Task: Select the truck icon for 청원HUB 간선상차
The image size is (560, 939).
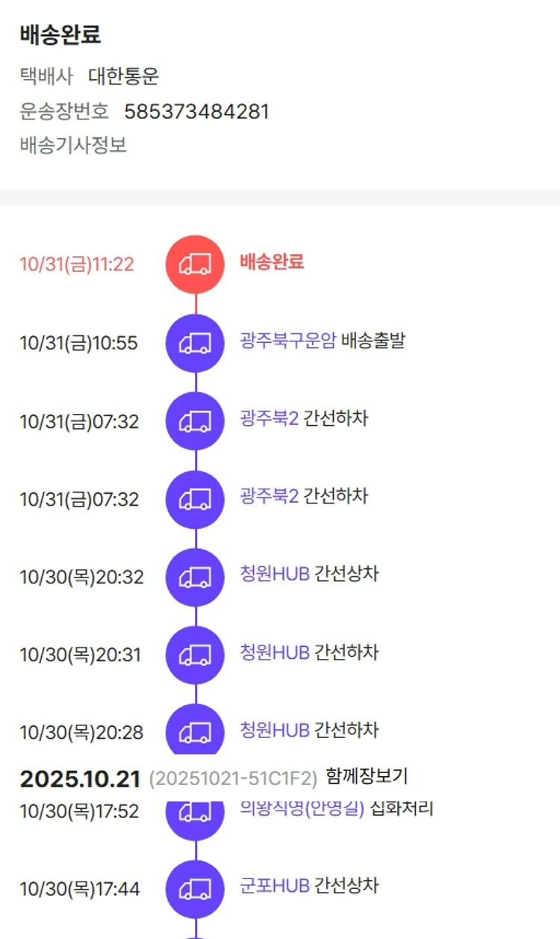Action: 195,577
